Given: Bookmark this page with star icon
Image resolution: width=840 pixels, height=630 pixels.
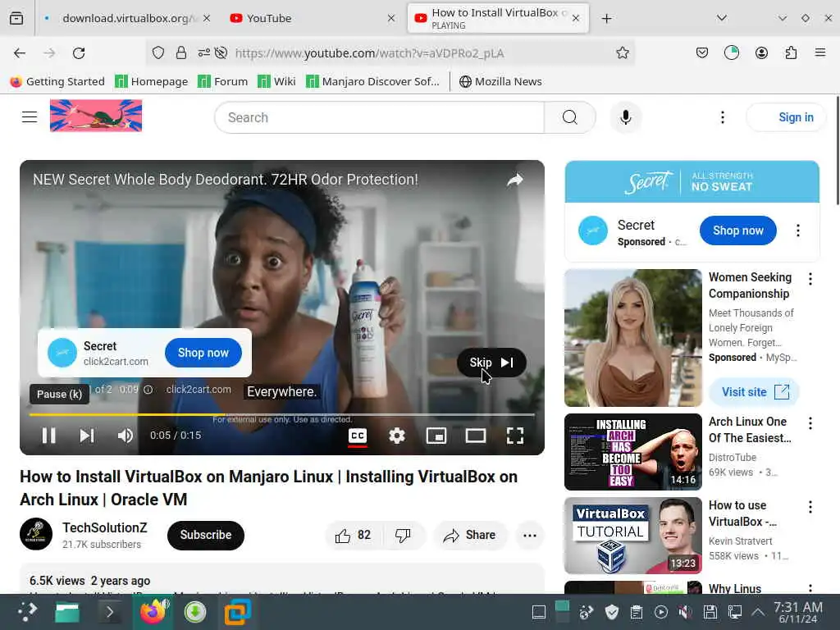Looking at the screenshot, I should point(622,52).
